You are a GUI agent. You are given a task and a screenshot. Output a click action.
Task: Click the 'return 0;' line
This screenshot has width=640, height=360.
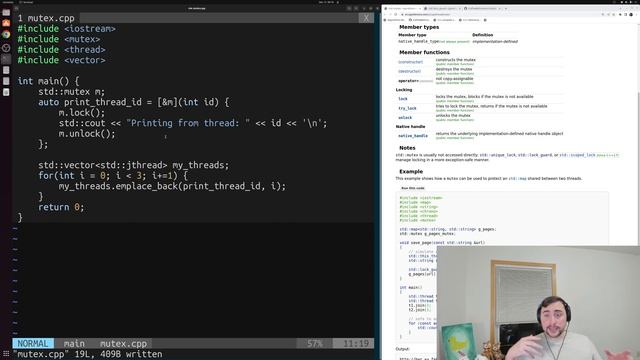[x=61, y=207]
